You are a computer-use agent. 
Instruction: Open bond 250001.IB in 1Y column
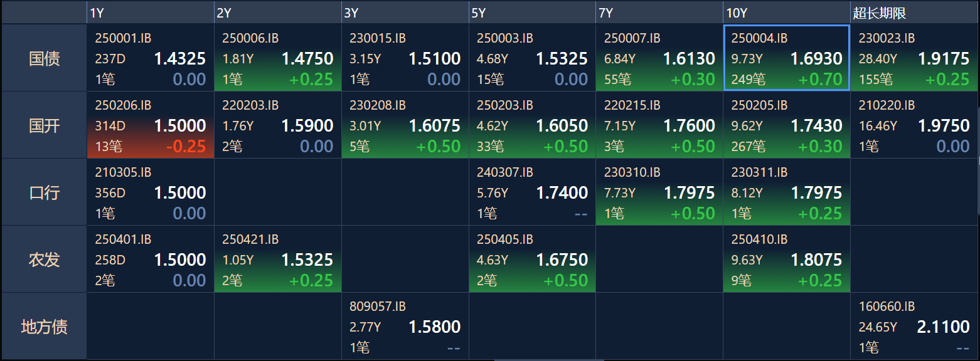pos(151,58)
